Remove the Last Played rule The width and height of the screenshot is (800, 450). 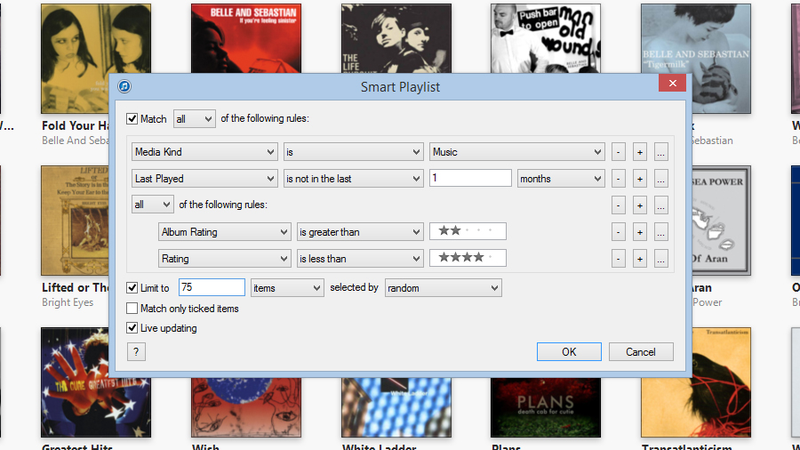tap(618, 179)
